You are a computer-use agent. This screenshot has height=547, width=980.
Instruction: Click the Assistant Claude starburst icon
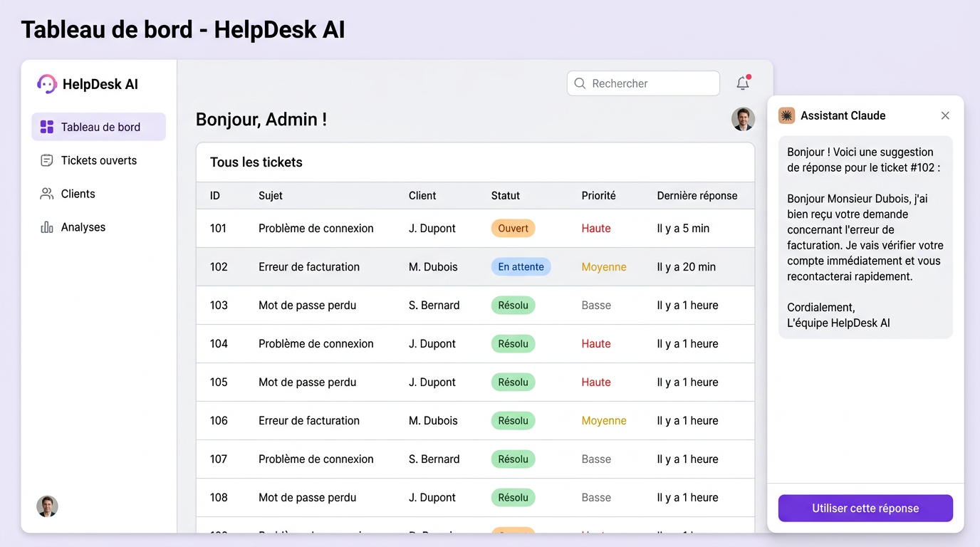(x=786, y=115)
